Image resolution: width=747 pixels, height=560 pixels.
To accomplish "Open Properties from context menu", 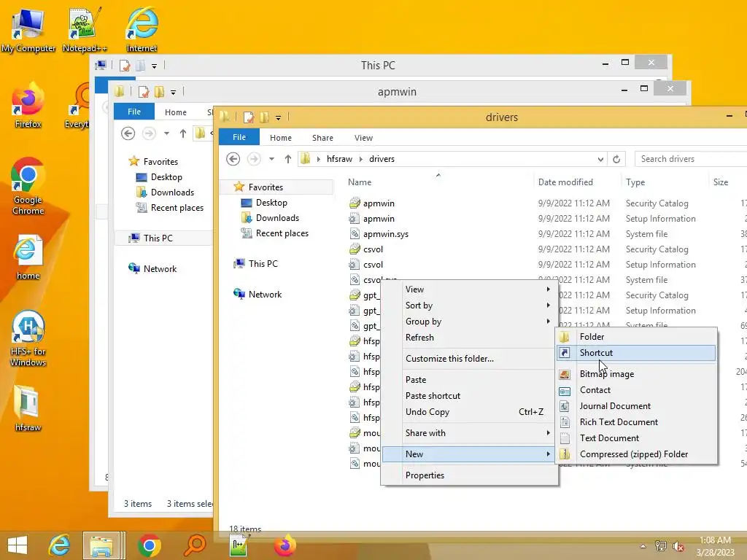I will tap(469, 475).
